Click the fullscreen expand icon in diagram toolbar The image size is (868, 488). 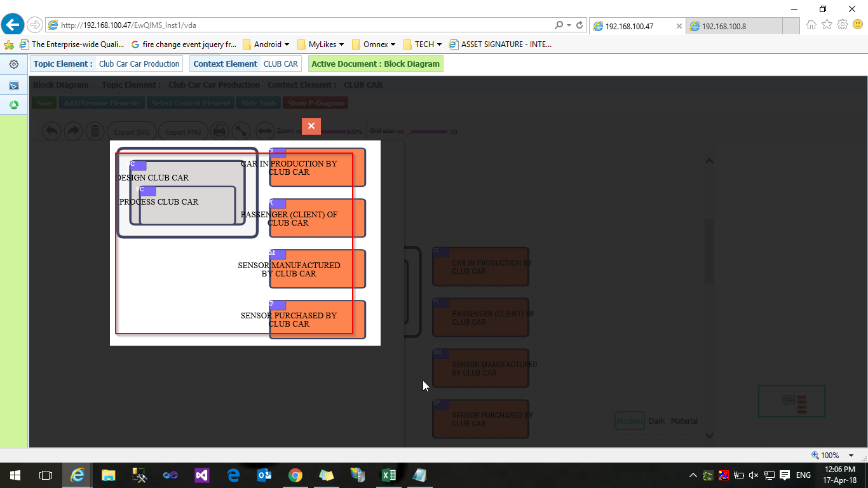241,131
